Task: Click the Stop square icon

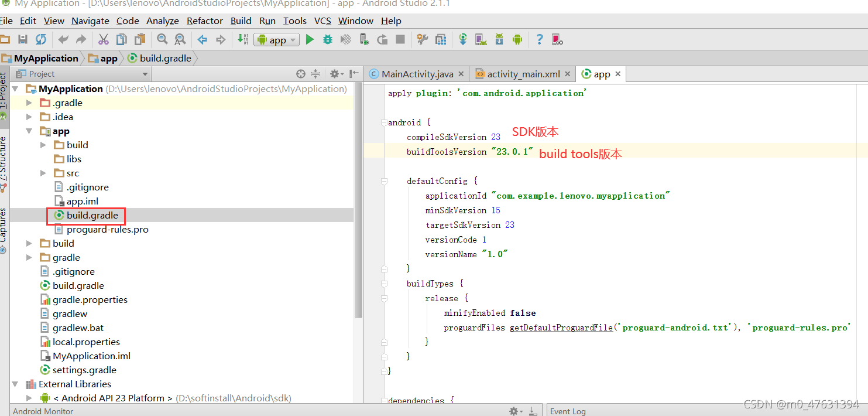Action: (x=400, y=39)
